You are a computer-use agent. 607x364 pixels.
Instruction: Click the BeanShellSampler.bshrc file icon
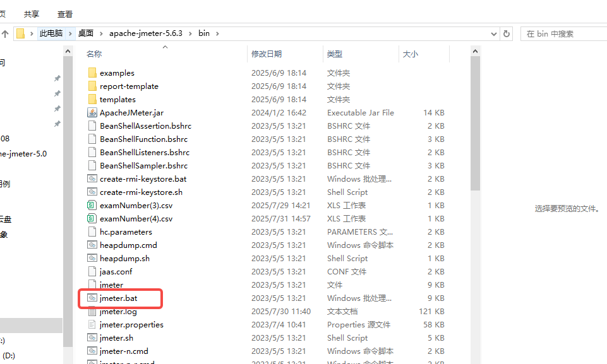tap(92, 165)
